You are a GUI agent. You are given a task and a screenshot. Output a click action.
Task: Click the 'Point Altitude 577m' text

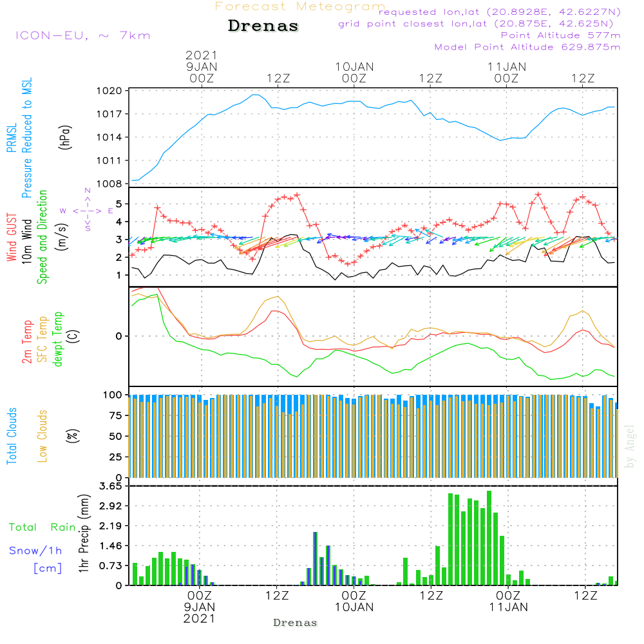pos(561,35)
